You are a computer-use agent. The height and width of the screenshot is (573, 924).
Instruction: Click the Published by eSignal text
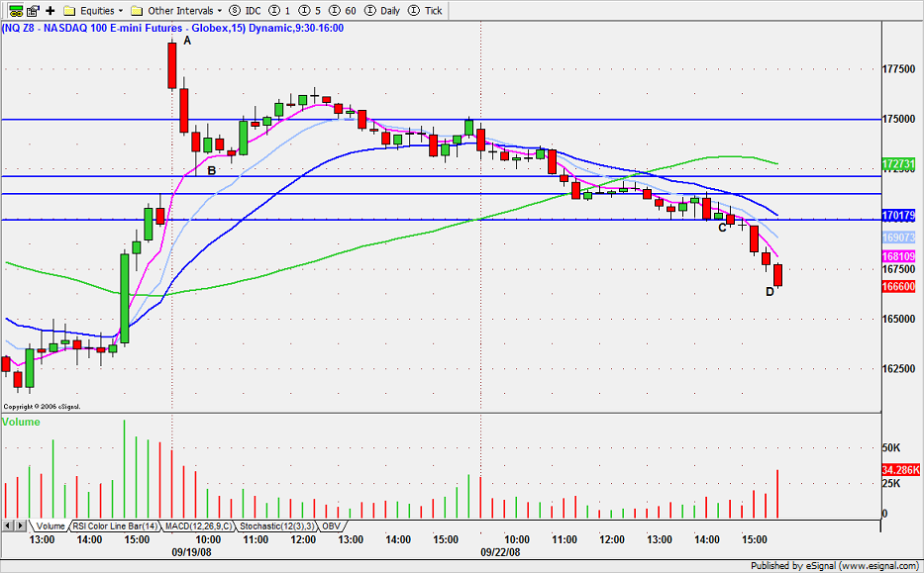835,566
